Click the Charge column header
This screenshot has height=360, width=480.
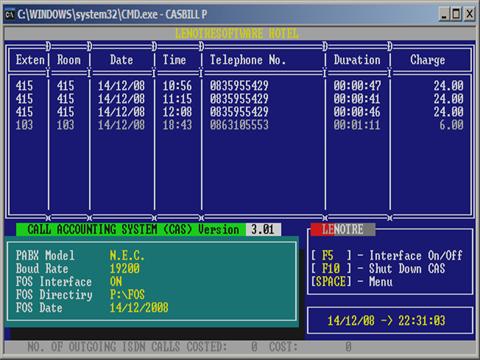pyautogui.click(x=428, y=60)
